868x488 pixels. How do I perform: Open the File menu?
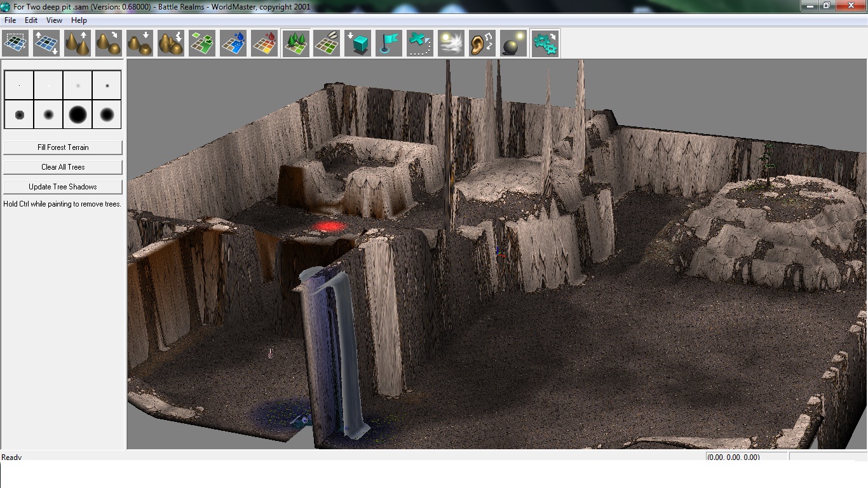10,20
